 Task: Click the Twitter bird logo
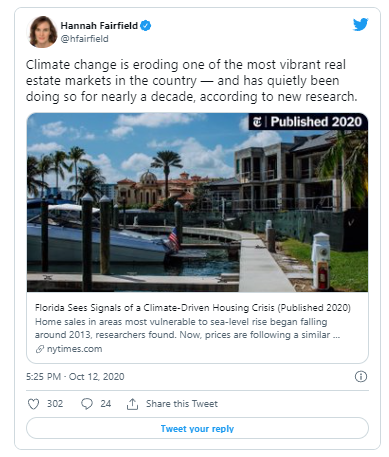click(361, 24)
